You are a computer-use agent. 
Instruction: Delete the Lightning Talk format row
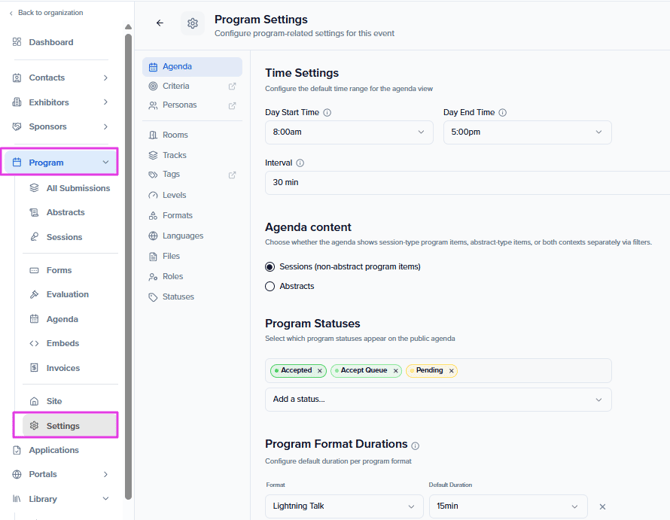coord(602,507)
